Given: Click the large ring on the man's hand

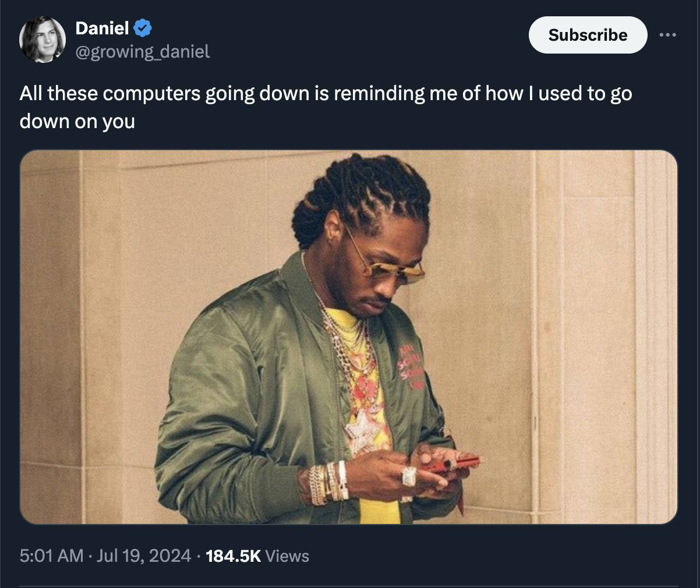Looking at the screenshot, I should pyautogui.click(x=409, y=476).
